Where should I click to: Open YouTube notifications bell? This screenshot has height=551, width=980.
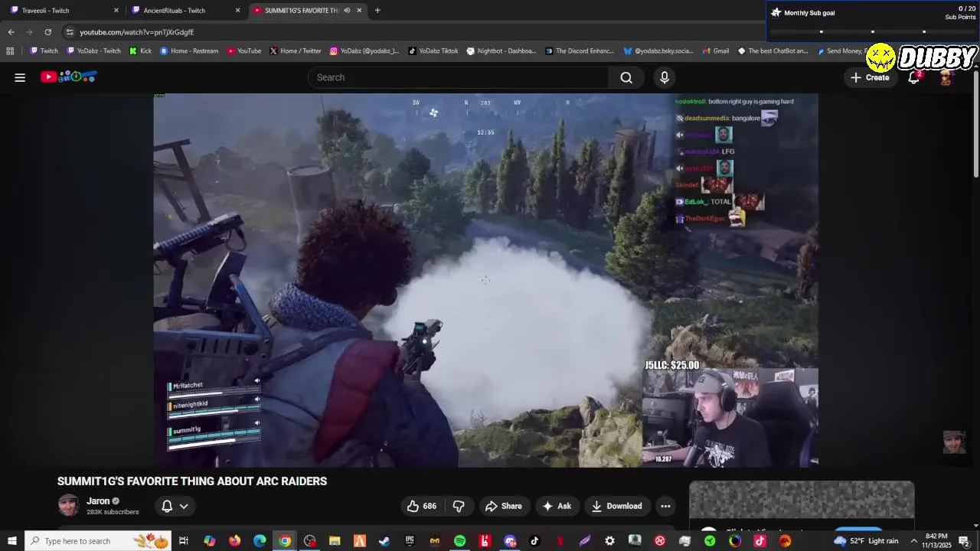pos(913,77)
